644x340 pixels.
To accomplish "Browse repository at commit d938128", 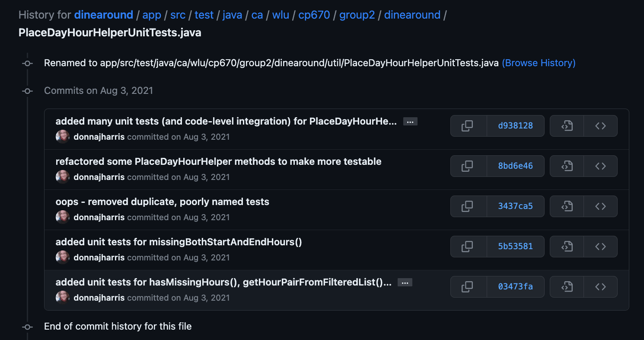I will tap(567, 125).
